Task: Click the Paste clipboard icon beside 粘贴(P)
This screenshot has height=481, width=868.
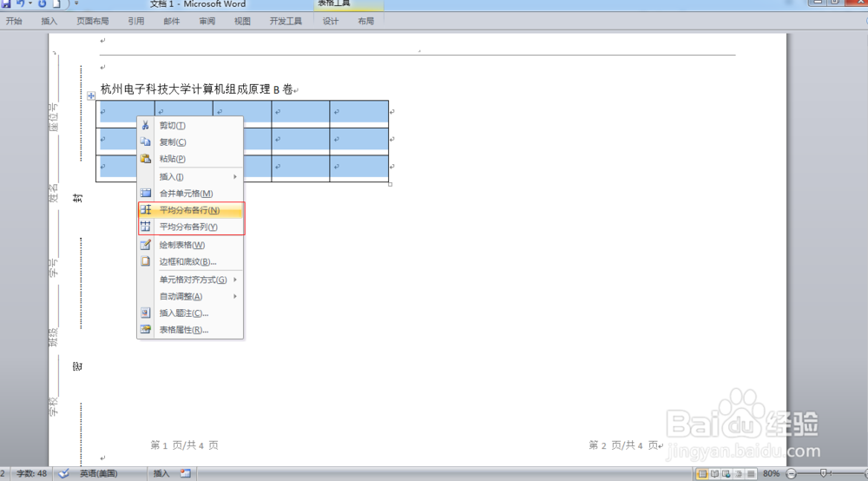Action: 146,158
